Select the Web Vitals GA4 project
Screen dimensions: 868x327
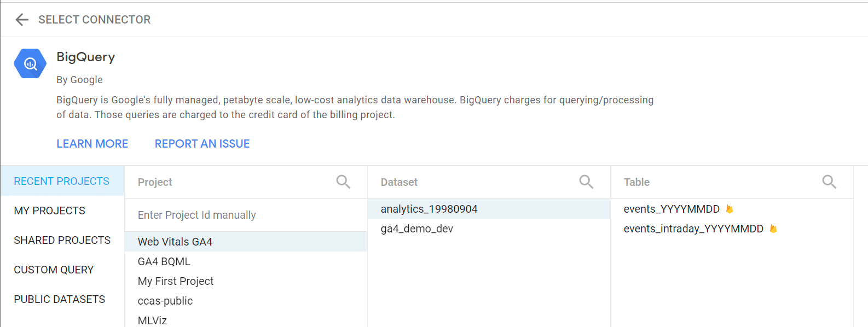click(x=175, y=242)
